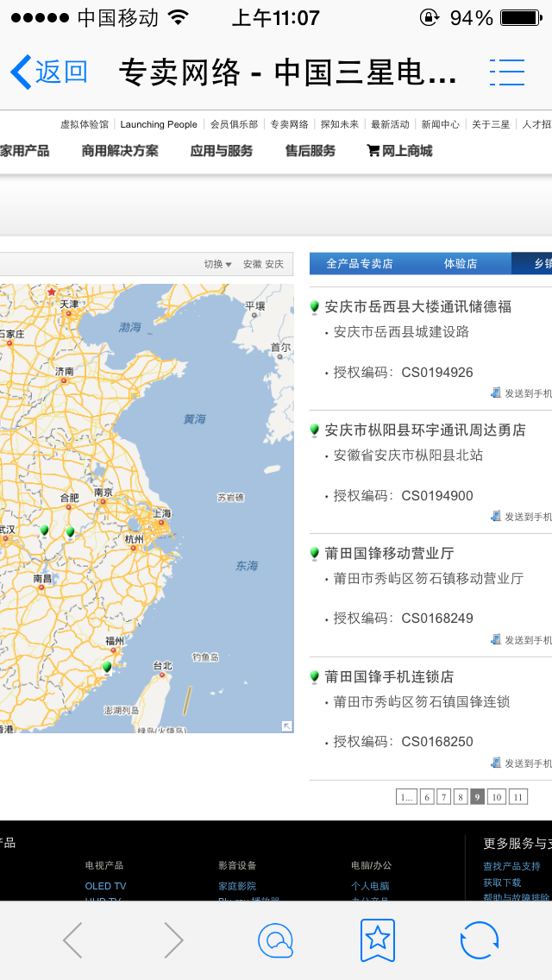Send CS0168250 store to phone
The image size is (552, 980).
coord(522,763)
